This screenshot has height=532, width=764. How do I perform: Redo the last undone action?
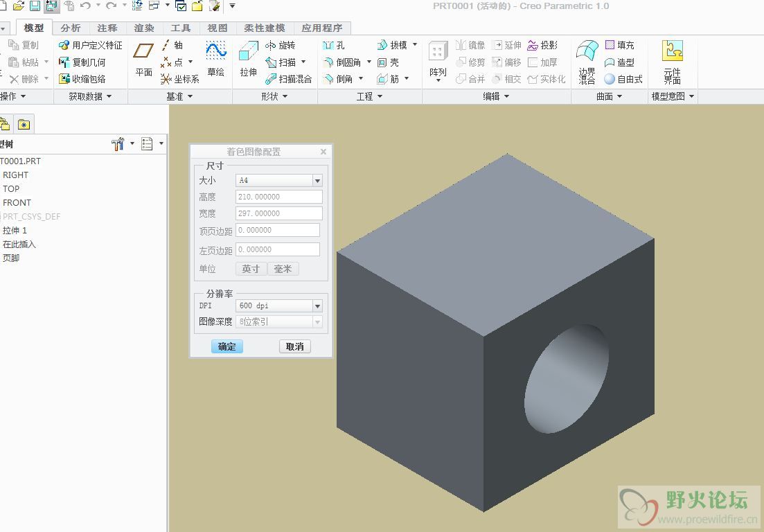pos(112,6)
